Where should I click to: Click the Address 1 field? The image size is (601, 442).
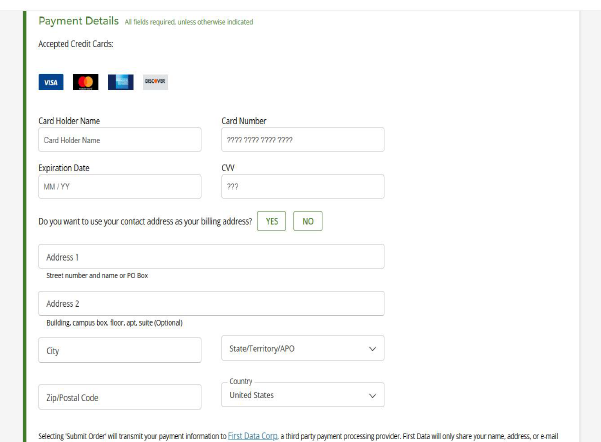211,256
